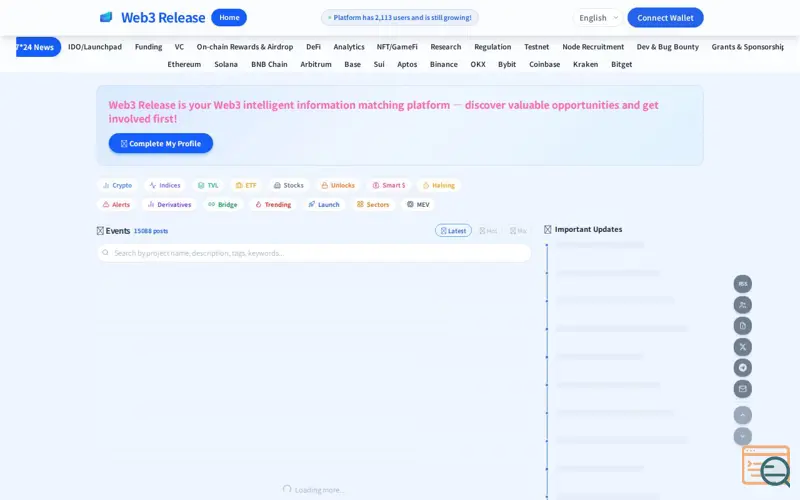Open On-chain Rewards & Airdrop category

(245, 47)
